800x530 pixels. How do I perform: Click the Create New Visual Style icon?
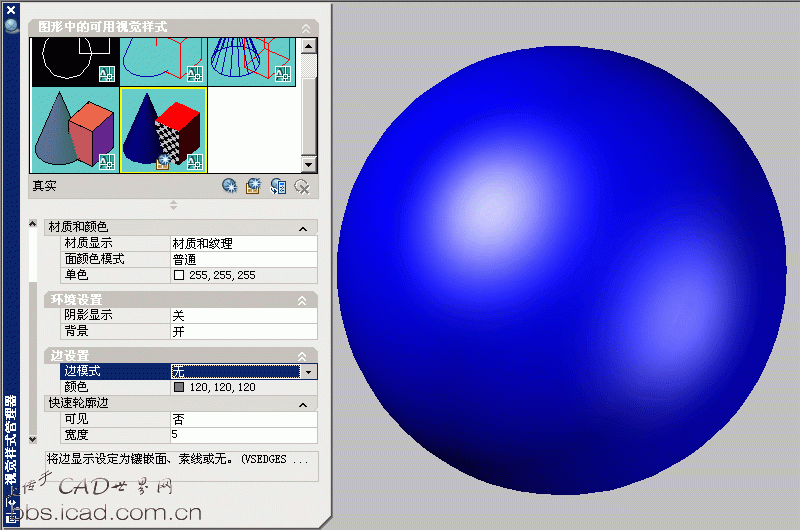click(x=230, y=186)
